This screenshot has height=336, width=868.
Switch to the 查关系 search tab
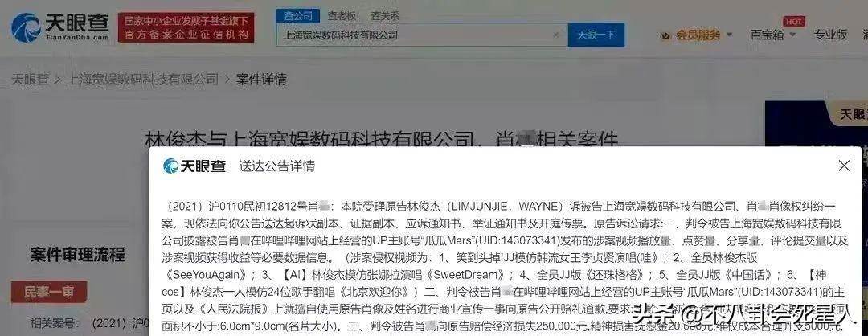pyautogui.click(x=385, y=15)
